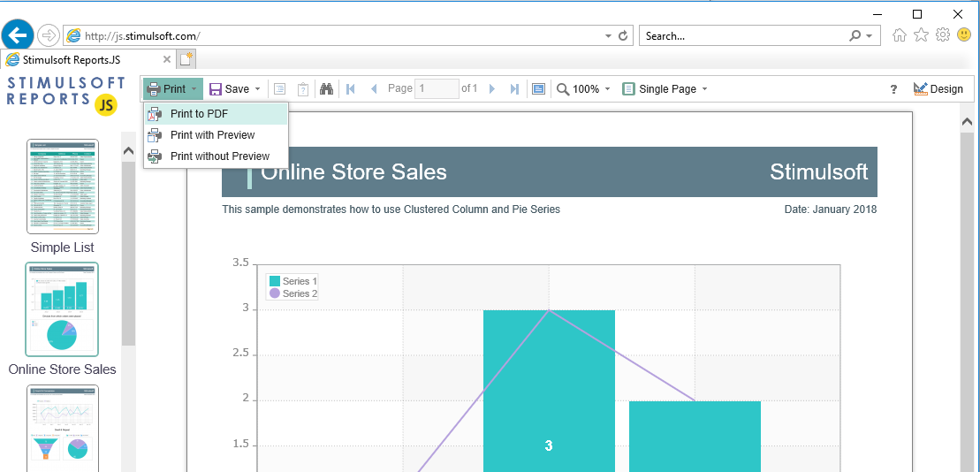Select the Online Store Sales thumbnail
Image resolution: width=980 pixels, height=472 pixels.
coord(63,308)
